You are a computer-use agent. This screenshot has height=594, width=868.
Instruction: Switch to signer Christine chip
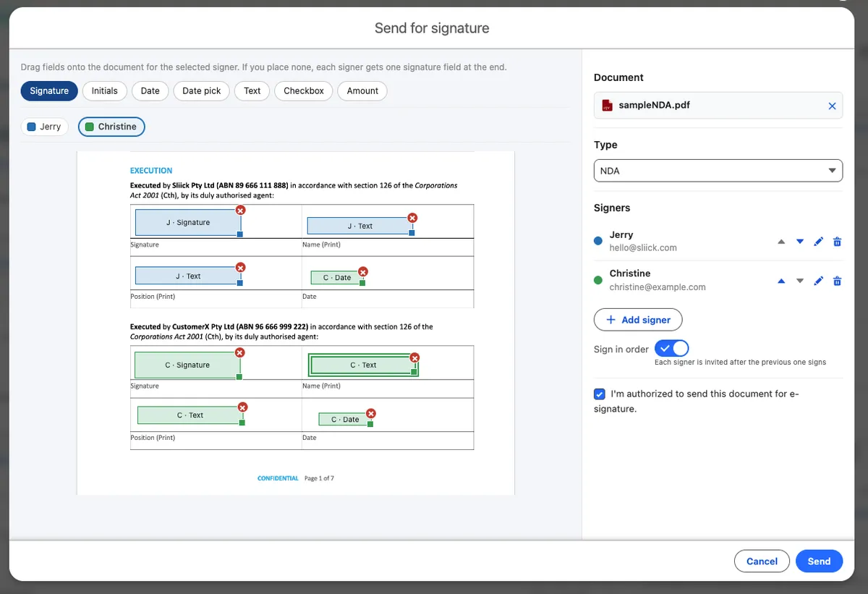111,127
